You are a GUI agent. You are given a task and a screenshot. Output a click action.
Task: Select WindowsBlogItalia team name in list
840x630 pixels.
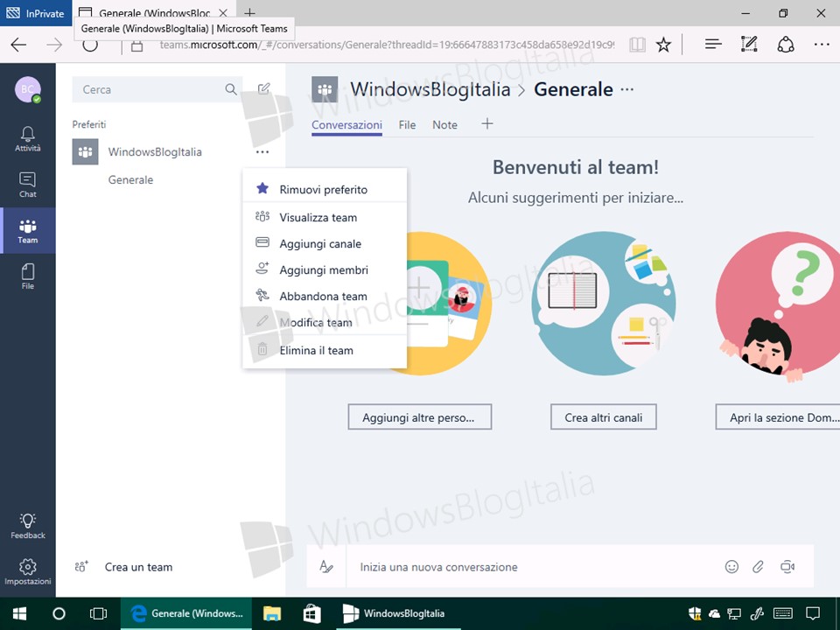coord(155,151)
